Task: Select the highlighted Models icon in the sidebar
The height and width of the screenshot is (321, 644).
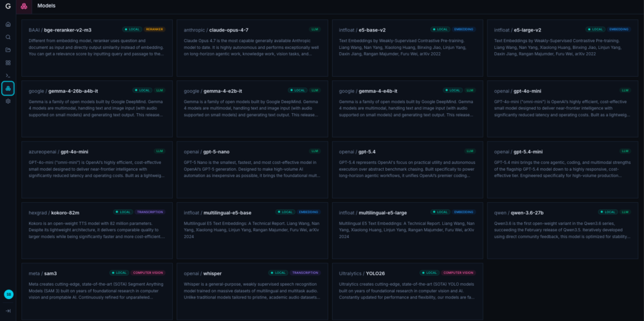Action: coord(8,88)
